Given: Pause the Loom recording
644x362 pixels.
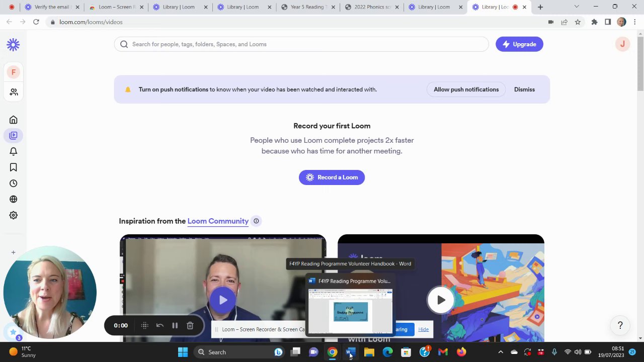Looking at the screenshot, I should pos(175,325).
